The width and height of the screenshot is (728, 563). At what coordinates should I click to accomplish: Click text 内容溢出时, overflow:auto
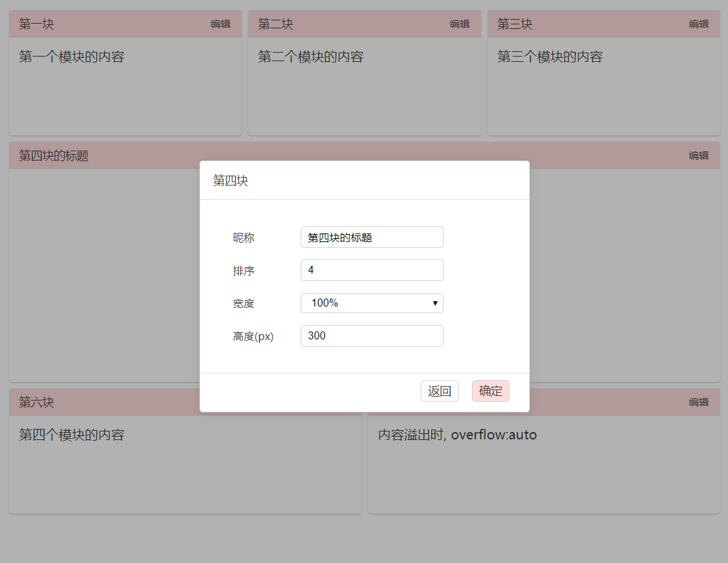point(457,435)
